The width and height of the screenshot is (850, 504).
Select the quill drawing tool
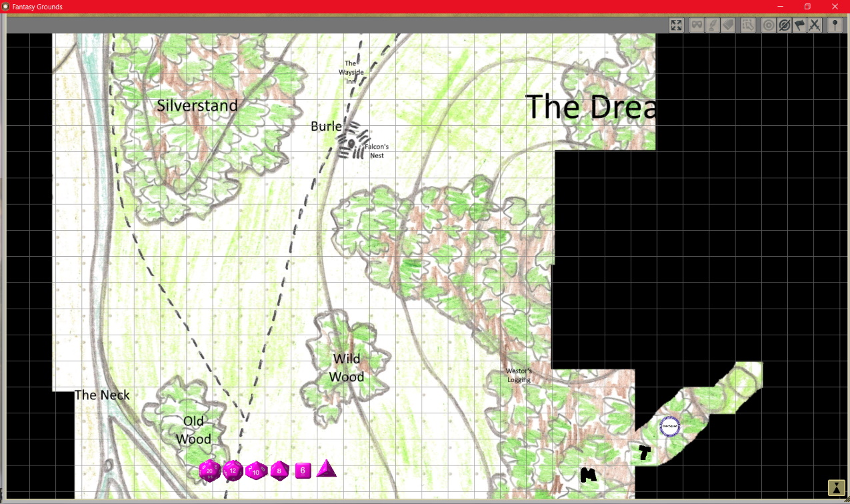click(x=712, y=25)
